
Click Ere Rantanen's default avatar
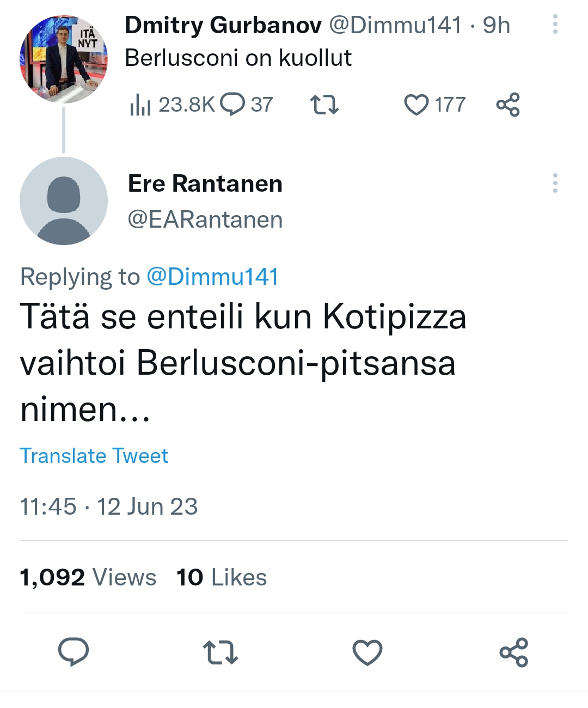click(x=64, y=201)
